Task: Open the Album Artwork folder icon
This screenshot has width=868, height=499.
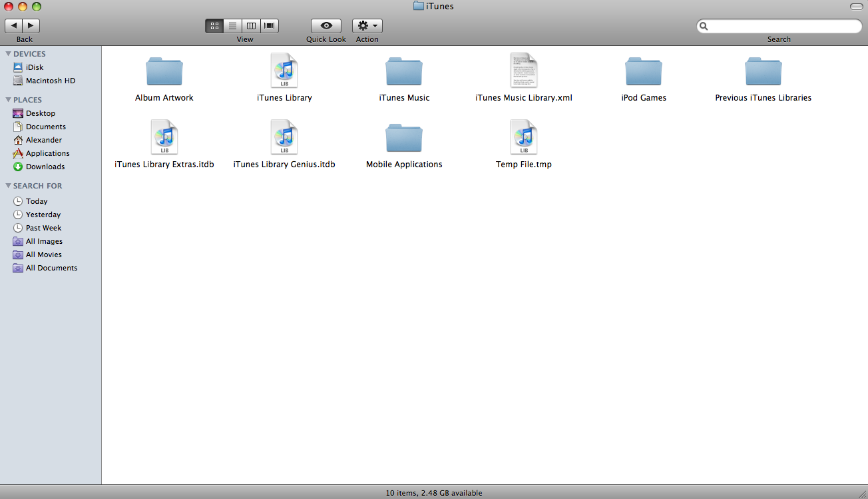Action: point(164,71)
